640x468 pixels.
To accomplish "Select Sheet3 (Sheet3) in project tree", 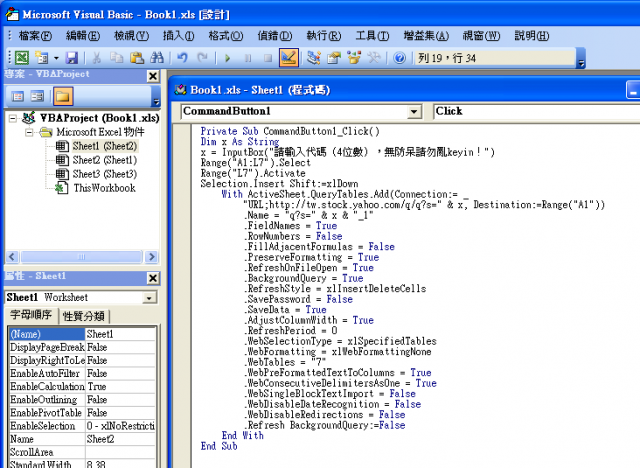I will point(104,174).
